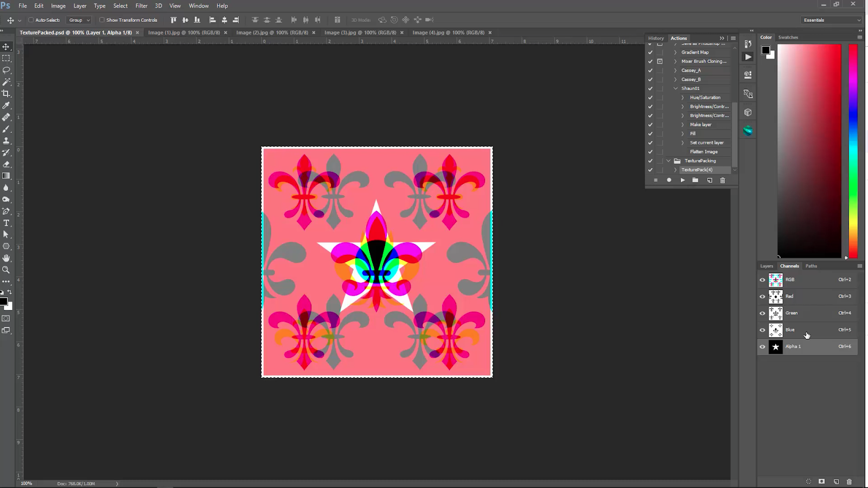Select the Zoom tool
The height and width of the screenshot is (488, 868).
point(7,269)
